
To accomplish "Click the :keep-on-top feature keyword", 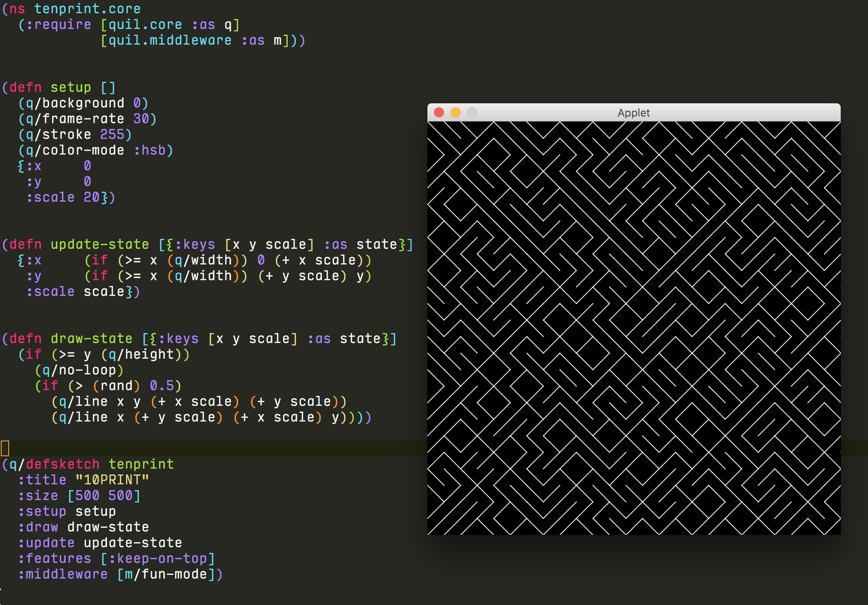I will point(157,559).
